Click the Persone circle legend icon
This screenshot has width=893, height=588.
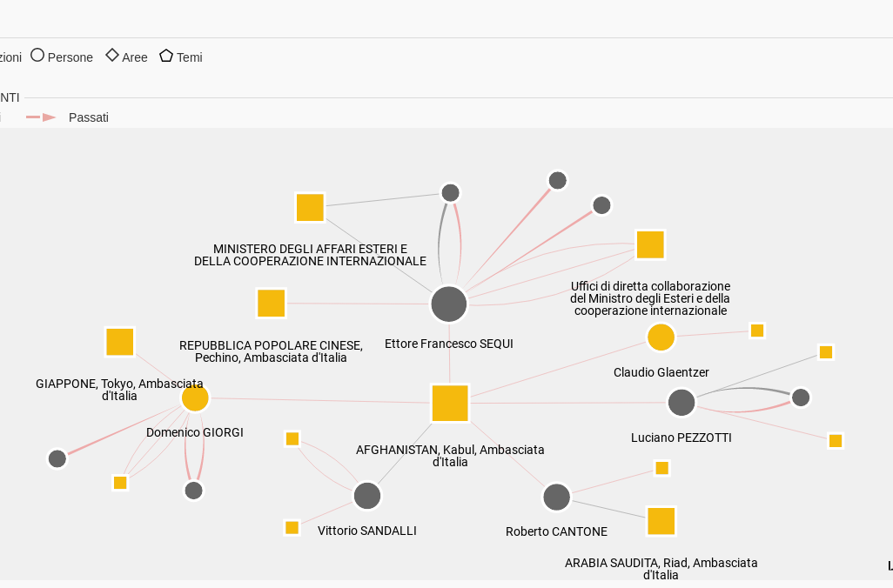pos(37,55)
